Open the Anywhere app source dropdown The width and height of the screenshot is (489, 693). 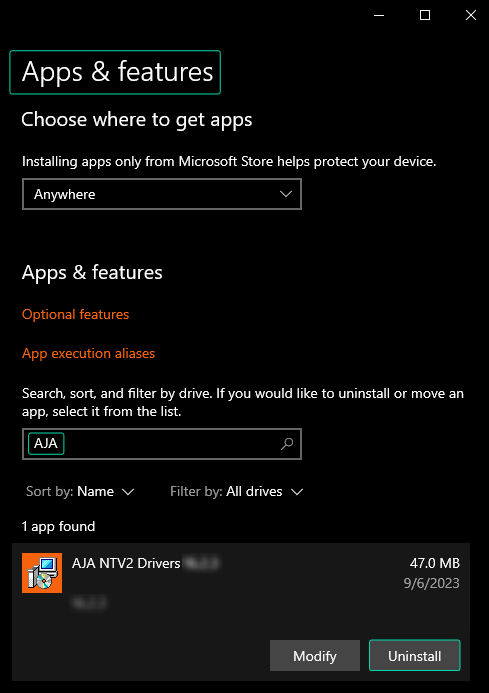point(162,194)
